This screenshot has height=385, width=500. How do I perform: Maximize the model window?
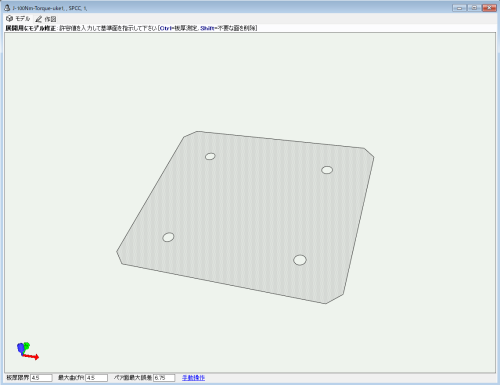click(x=474, y=8)
